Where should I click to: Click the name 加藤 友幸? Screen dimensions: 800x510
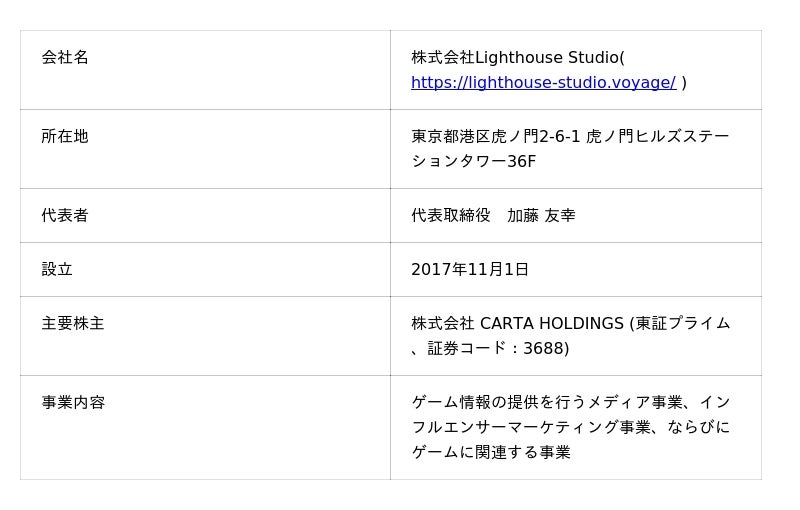click(541, 216)
